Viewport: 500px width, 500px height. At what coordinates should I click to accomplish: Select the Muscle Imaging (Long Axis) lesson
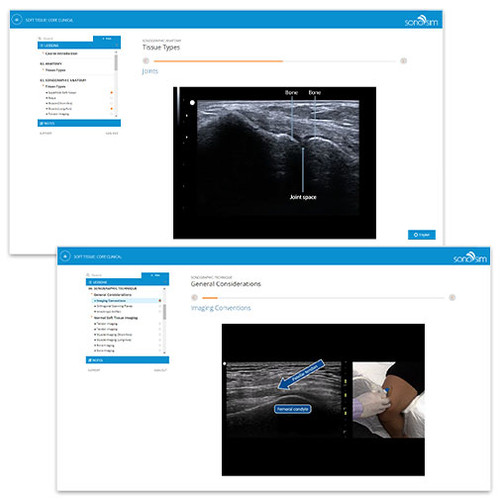click(x=113, y=340)
